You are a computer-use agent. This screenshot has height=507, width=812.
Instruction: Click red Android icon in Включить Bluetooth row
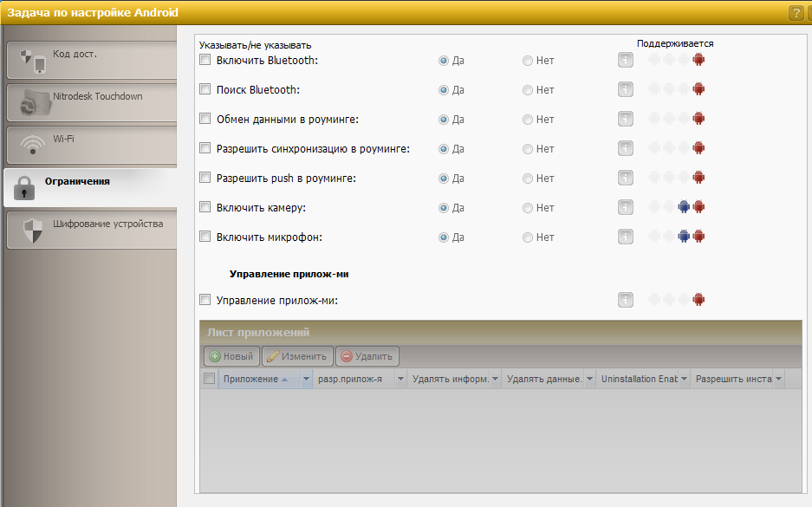698,60
